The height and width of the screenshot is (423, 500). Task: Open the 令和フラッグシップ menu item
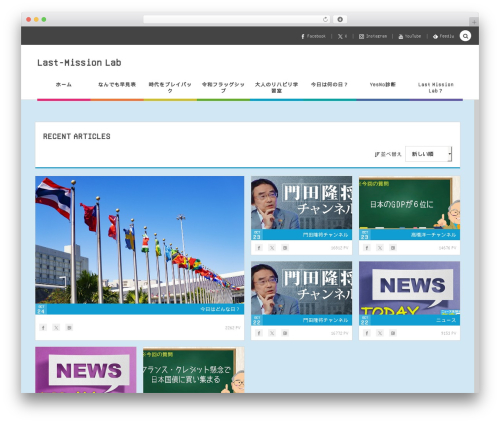[223, 87]
